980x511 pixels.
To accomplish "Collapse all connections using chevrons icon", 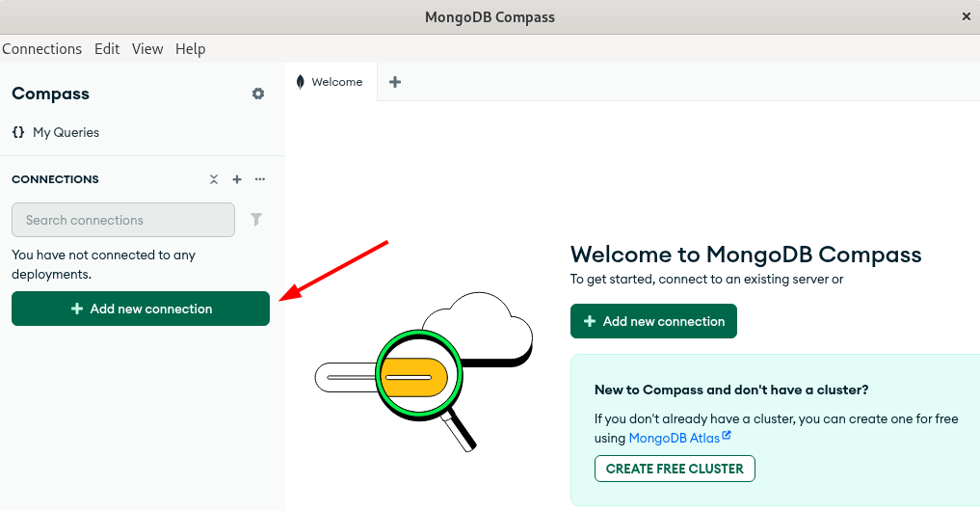I will (214, 179).
